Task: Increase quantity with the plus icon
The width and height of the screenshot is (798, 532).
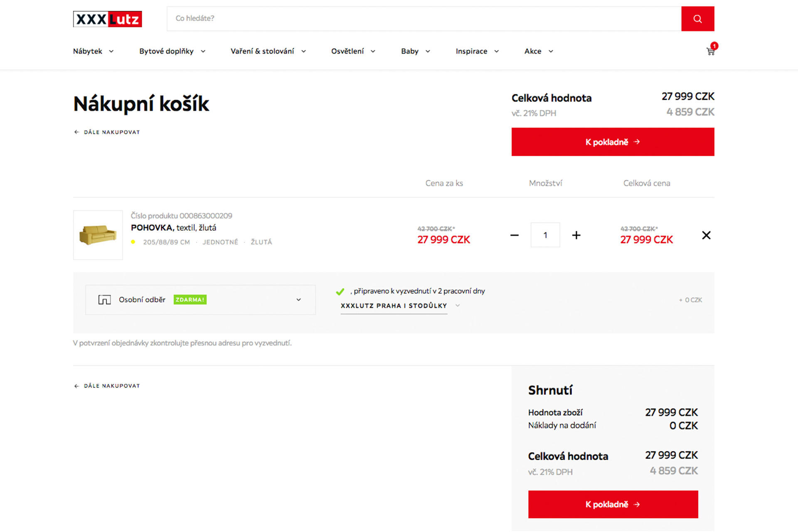Action: pyautogui.click(x=576, y=235)
